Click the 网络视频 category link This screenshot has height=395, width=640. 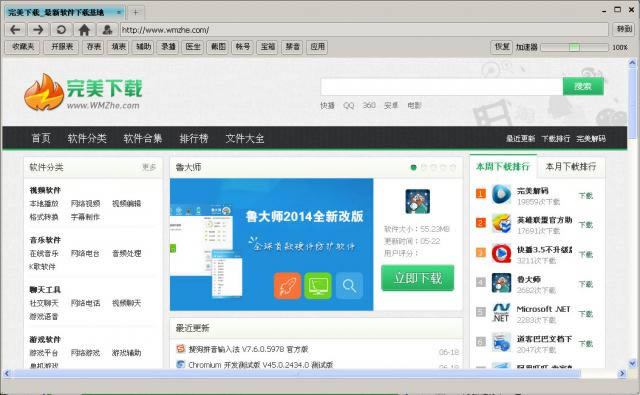[85, 203]
